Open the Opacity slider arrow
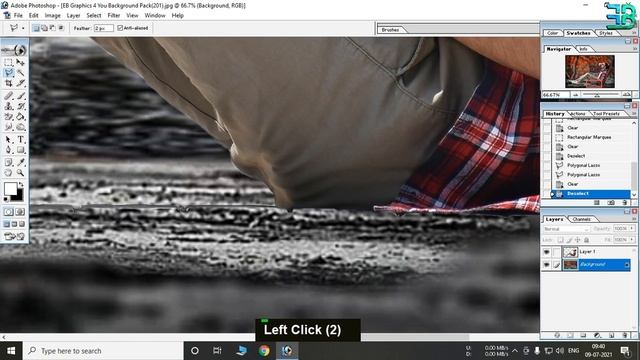The image size is (640, 360). tap(632, 229)
